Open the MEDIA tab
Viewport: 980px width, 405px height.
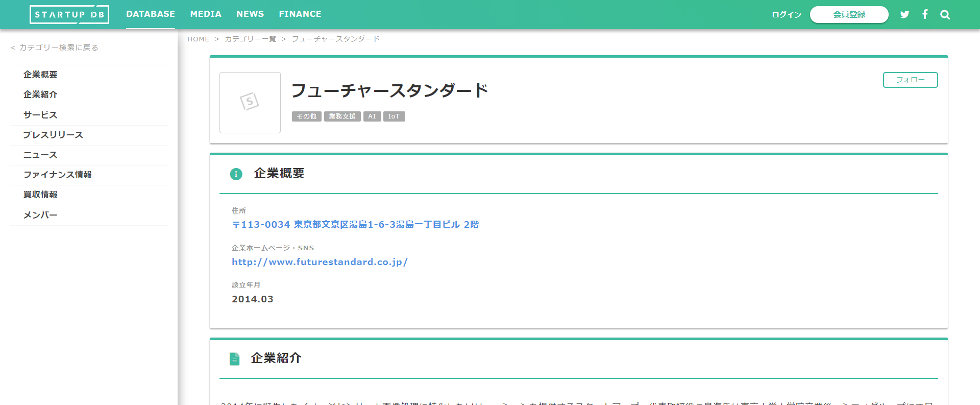(206, 14)
